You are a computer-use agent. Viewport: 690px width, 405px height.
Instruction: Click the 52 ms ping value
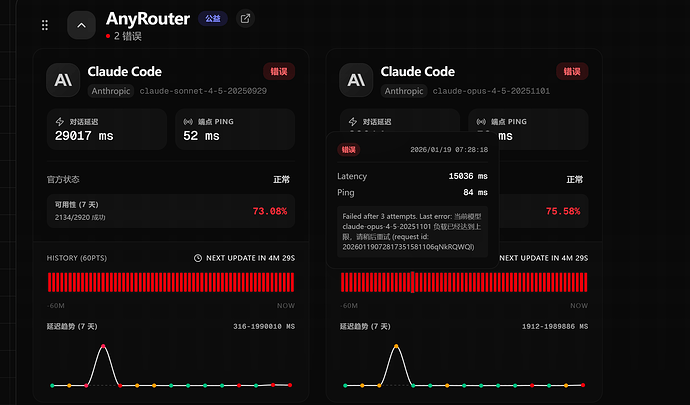[x=201, y=136]
